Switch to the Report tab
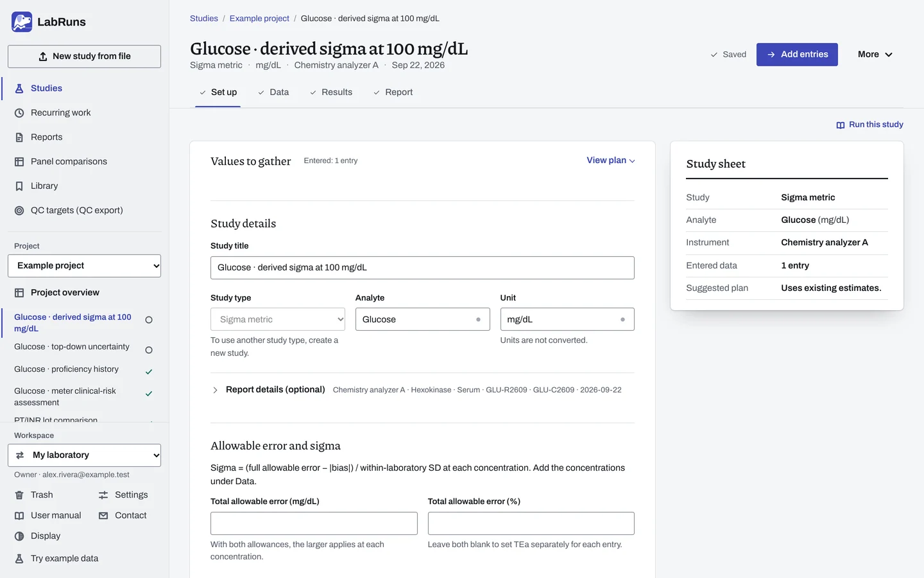 [x=393, y=92]
